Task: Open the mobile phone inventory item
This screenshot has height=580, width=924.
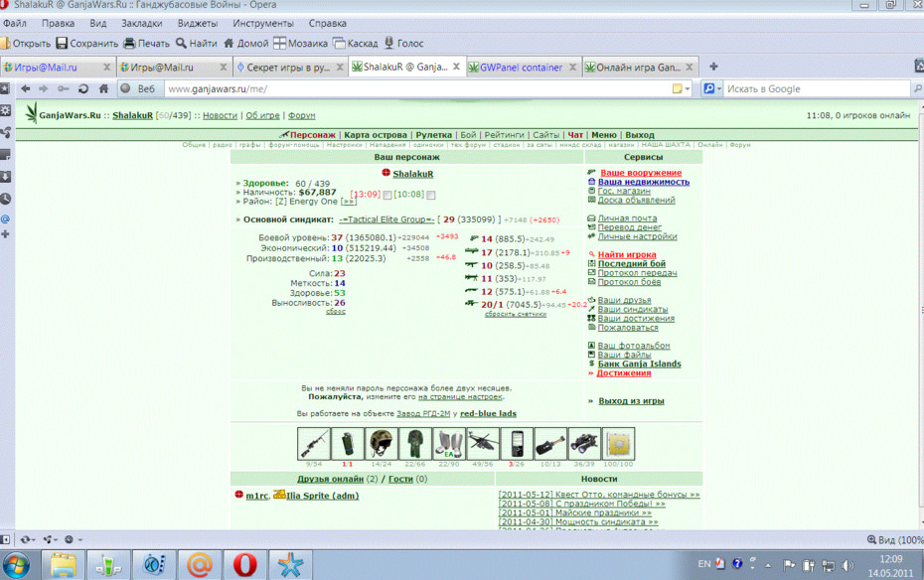Action: point(517,444)
